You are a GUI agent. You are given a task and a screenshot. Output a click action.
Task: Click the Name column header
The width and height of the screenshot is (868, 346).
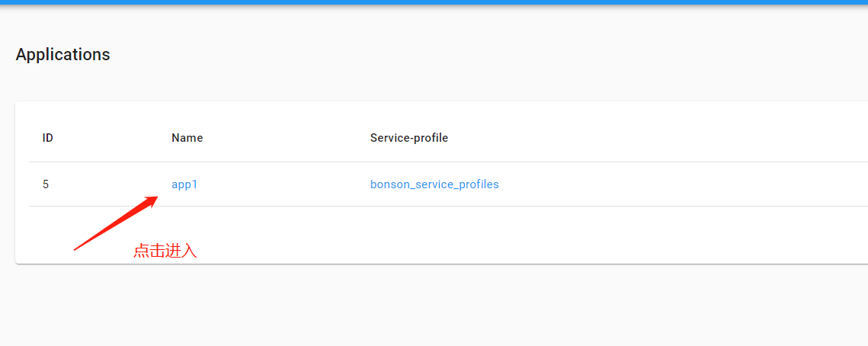pos(187,138)
